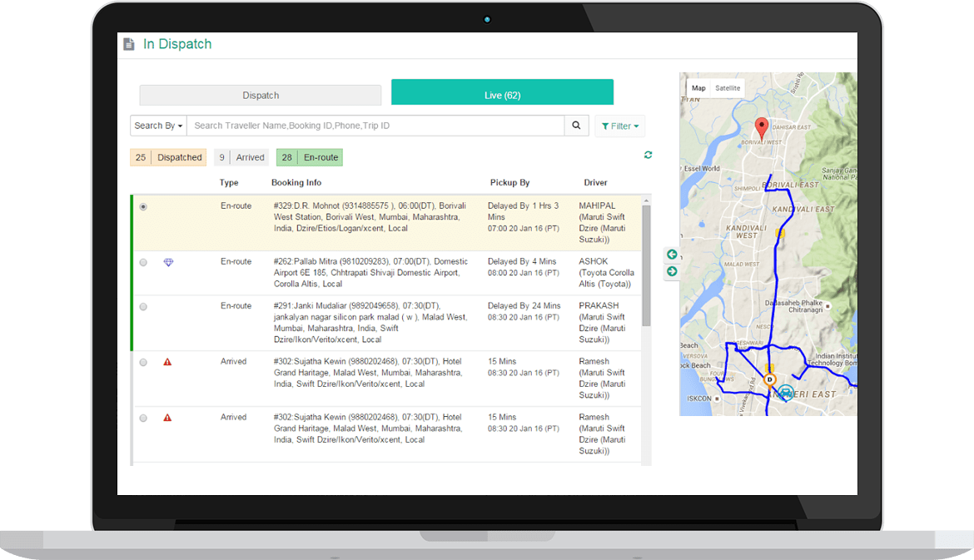Click Delayed By 4 Mins text
Image resolution: width=974 pixels, height=560 pixels.
(x=522, y=261)
